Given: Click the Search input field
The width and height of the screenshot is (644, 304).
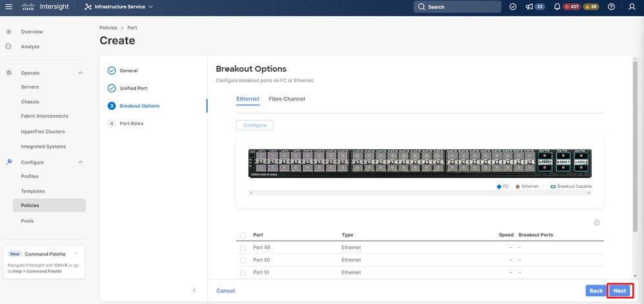Looking at the screenshot, I should (458, 7).
